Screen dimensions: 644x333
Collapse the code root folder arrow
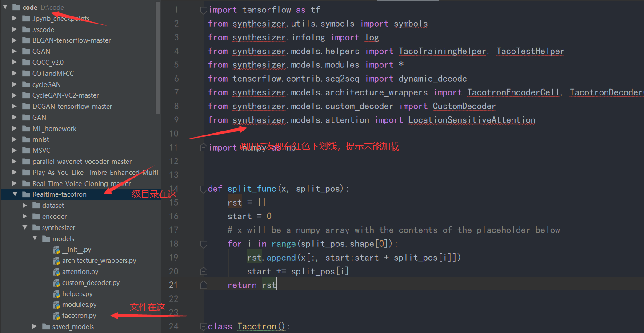tap(5, 7)
